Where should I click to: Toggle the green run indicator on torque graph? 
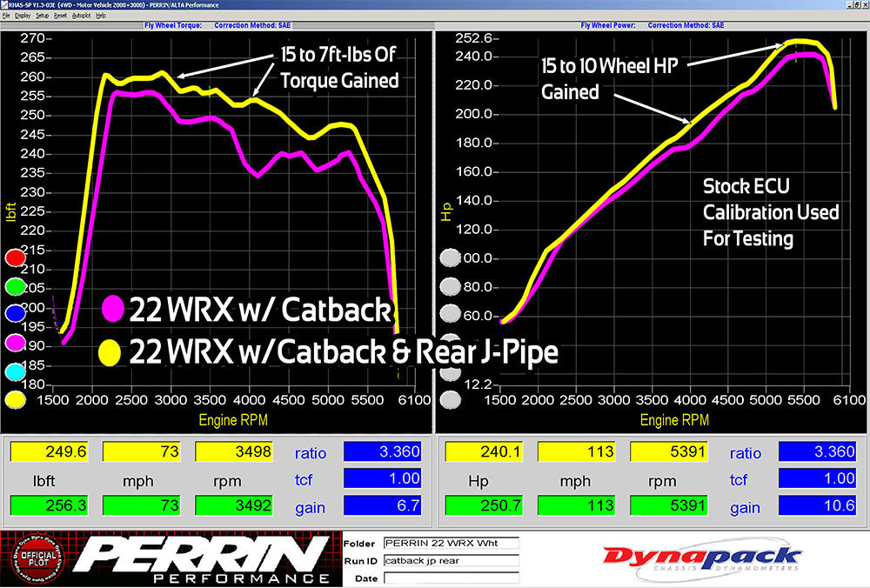pos(16,286)
